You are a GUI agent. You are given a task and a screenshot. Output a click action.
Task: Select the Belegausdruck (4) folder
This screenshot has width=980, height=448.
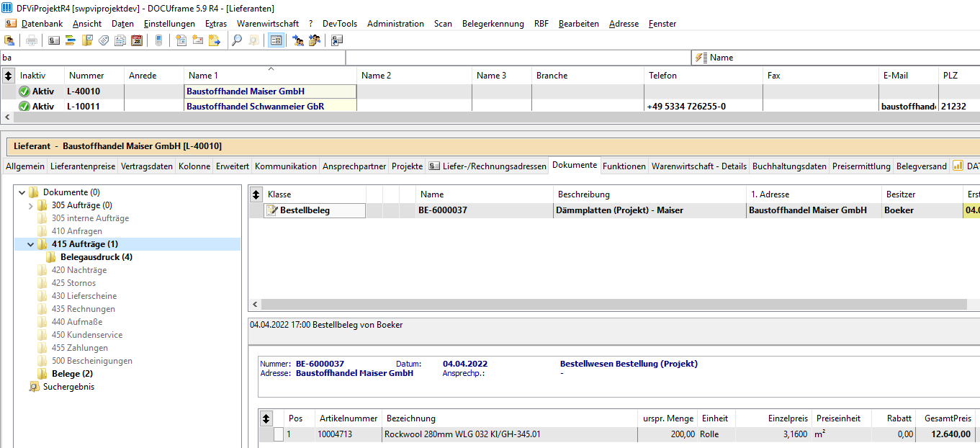tap(96, 257)
